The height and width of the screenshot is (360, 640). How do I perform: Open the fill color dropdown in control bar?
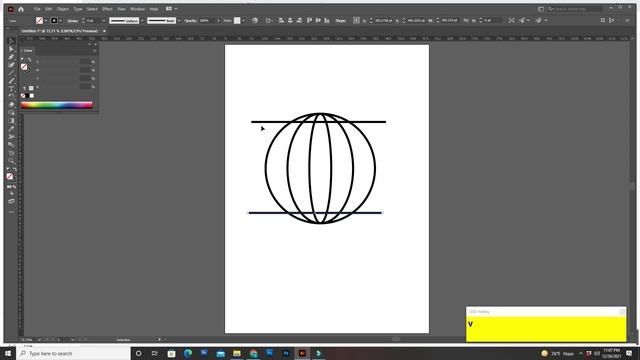[x=45, y=20]
